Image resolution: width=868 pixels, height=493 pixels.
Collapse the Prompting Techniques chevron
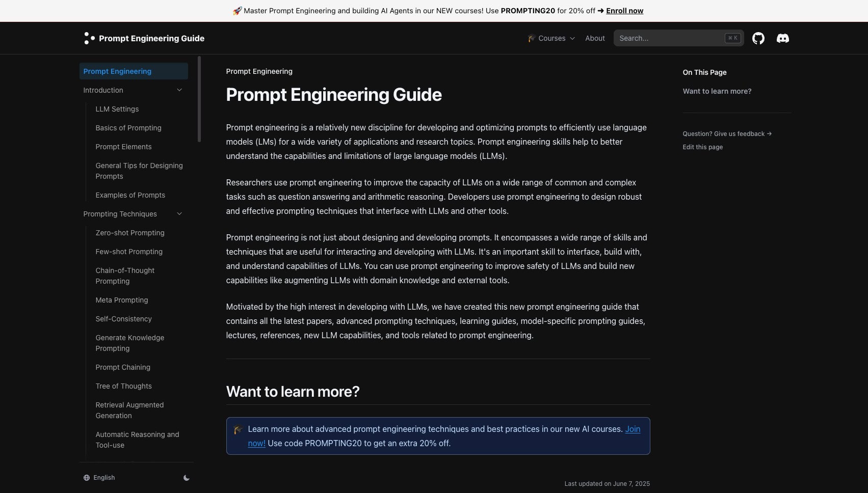(x=179, y=214)
